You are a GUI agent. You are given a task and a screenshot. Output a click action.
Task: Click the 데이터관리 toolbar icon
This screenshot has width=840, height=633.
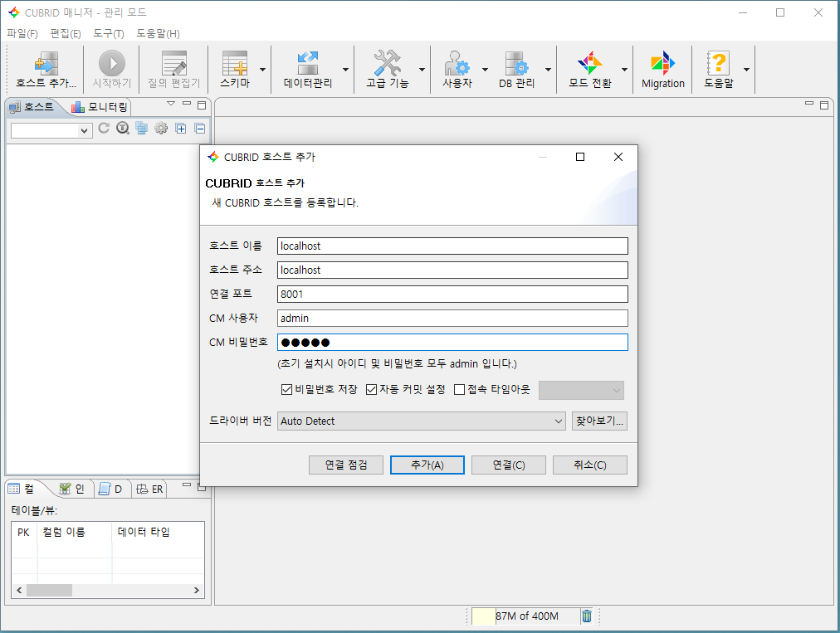click(x=308, y=63)
